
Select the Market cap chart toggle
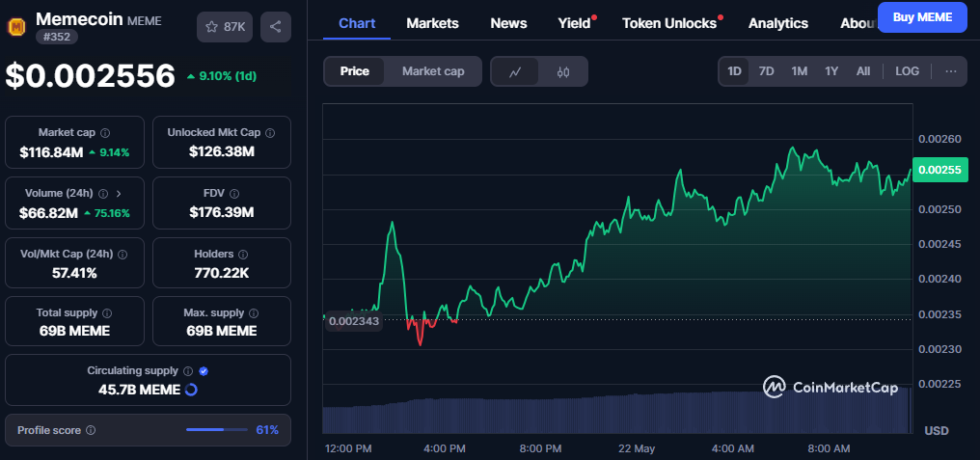pos(433,71)
